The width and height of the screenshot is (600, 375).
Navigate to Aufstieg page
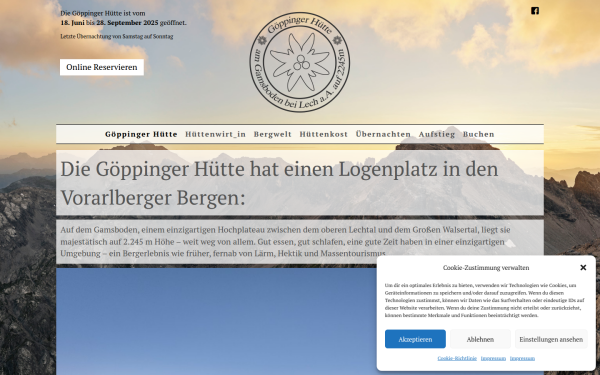(437, 134)
